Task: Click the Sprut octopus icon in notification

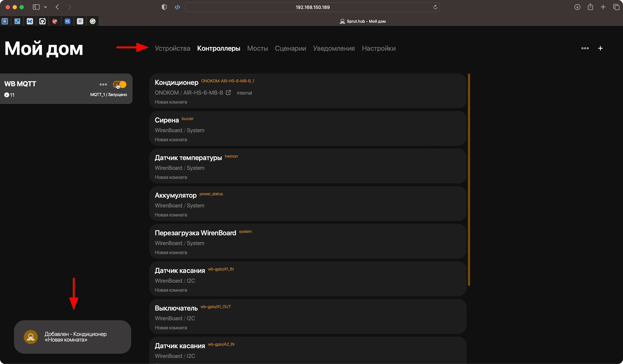Action: click(31, 337)
